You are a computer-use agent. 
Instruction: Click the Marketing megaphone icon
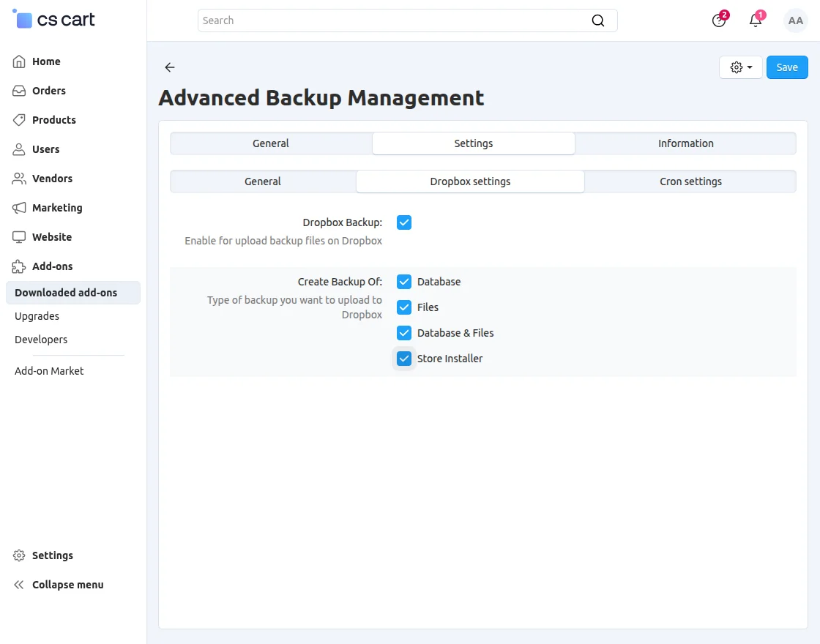click(x=19, y=208)
